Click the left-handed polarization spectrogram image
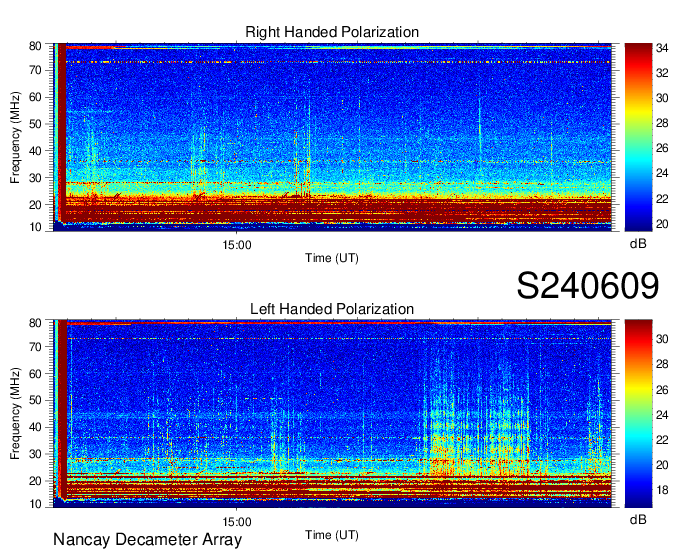This screenshot has height=552, width=680. coord(332,414)
